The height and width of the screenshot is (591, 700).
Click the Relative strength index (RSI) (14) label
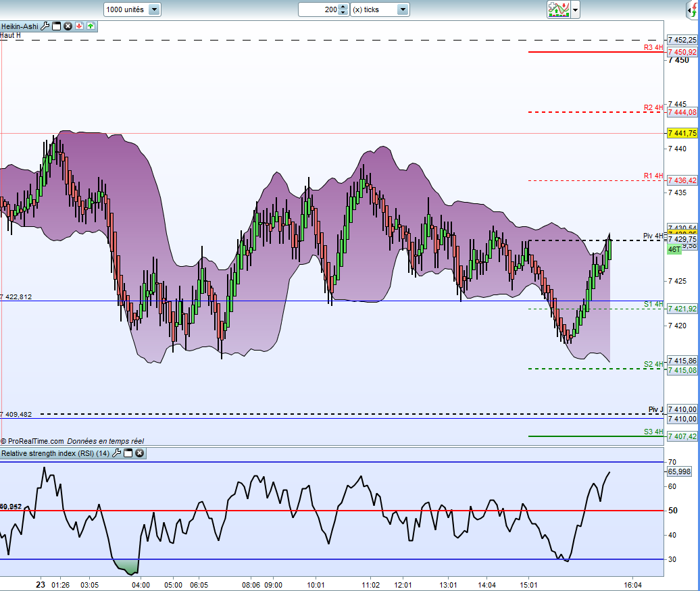point(55,453)
